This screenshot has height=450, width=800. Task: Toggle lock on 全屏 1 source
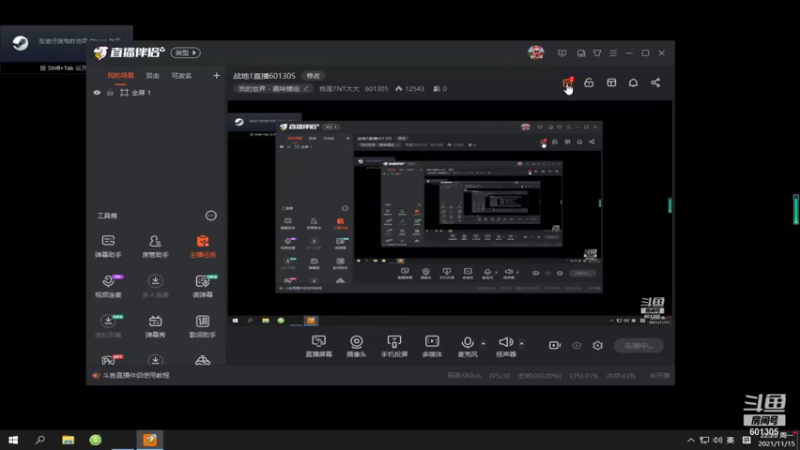point(110,93)
